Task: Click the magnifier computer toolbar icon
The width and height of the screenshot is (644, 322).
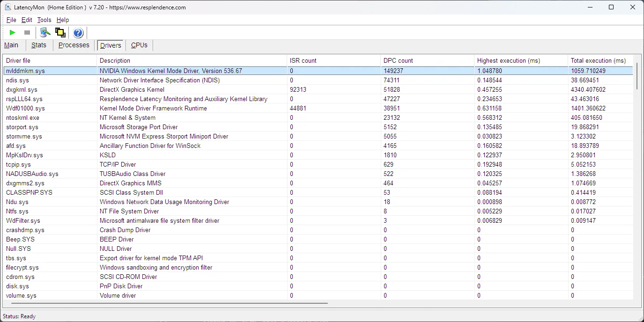Action: coord(45,32)
